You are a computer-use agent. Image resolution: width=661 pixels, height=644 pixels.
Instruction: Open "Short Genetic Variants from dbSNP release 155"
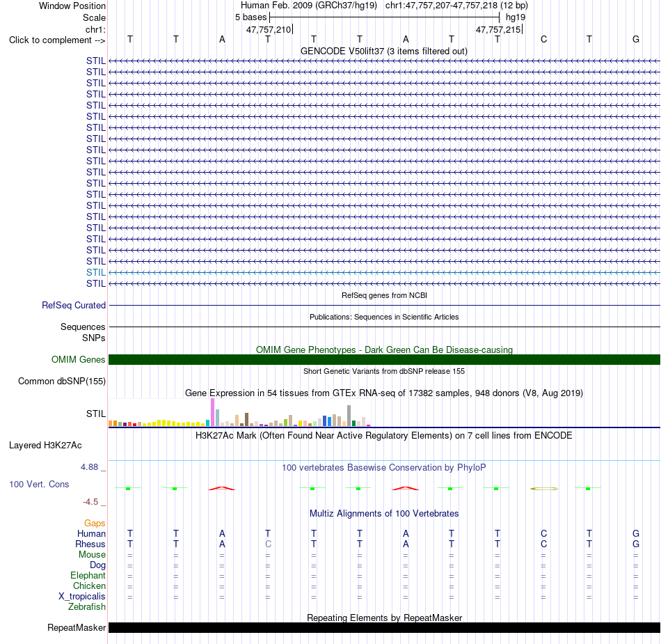[x=384, y=371]
